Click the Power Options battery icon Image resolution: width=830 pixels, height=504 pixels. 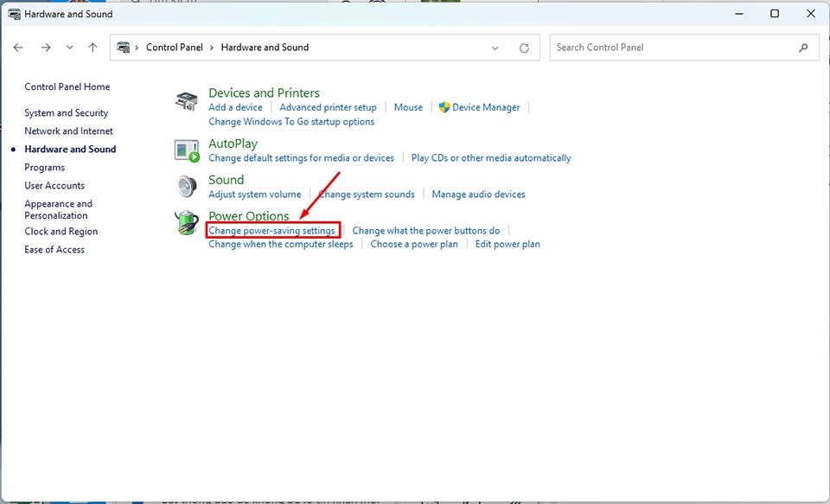(x=187, y=222)
